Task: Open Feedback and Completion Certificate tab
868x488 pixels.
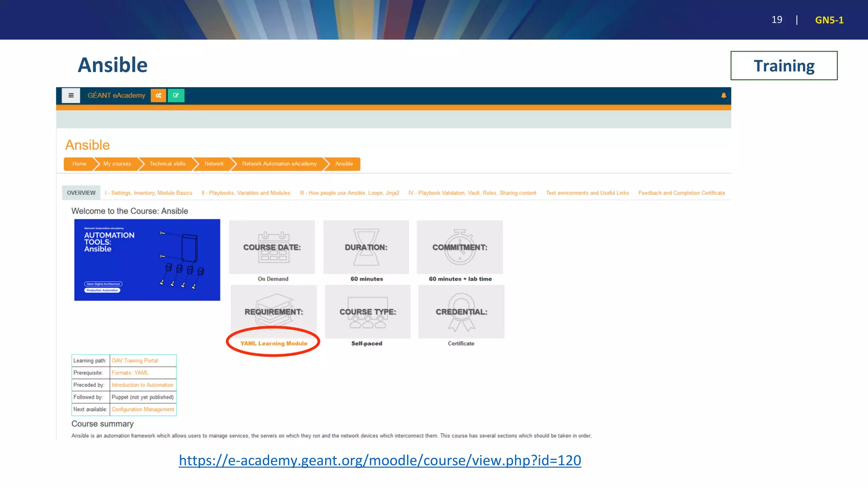Action: coord(681,193)
